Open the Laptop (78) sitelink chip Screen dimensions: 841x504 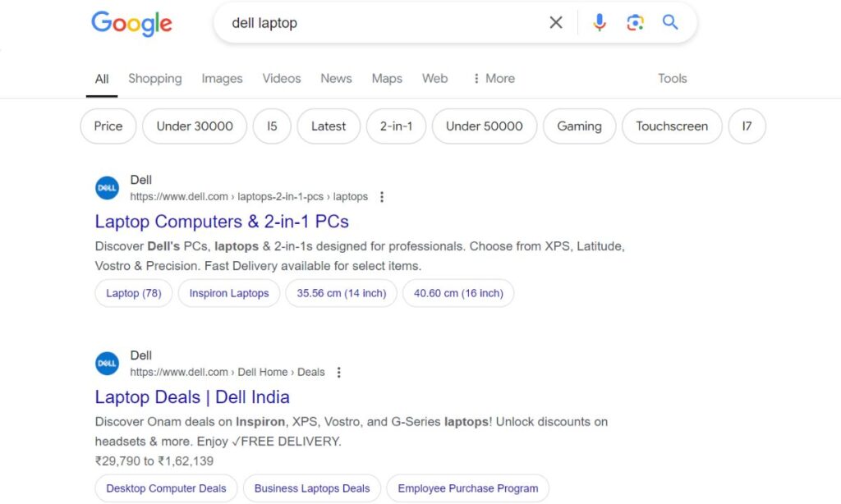[x=134, y=293]
